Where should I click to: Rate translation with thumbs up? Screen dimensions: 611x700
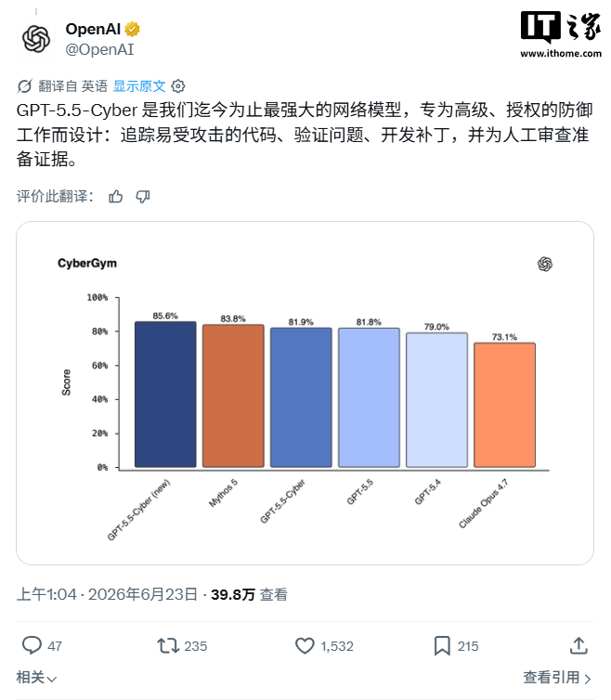pyautogui.click(x=116, y=197)
